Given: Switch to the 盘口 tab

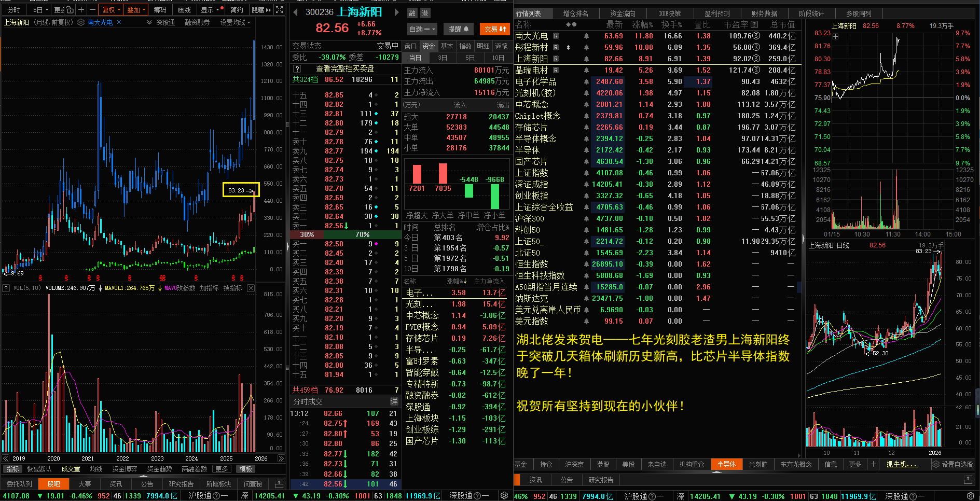Looking at the screenshot, I should (x=410, y=46).
